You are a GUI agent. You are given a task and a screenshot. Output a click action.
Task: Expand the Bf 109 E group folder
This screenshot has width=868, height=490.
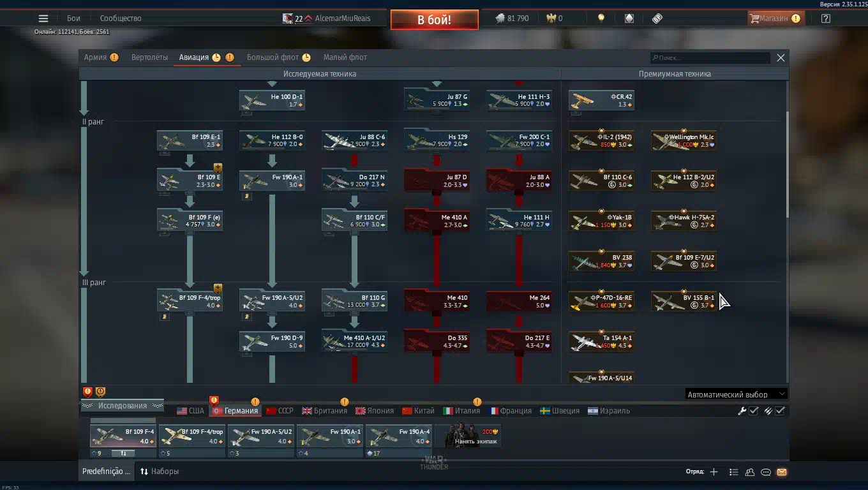pos(190,181)
